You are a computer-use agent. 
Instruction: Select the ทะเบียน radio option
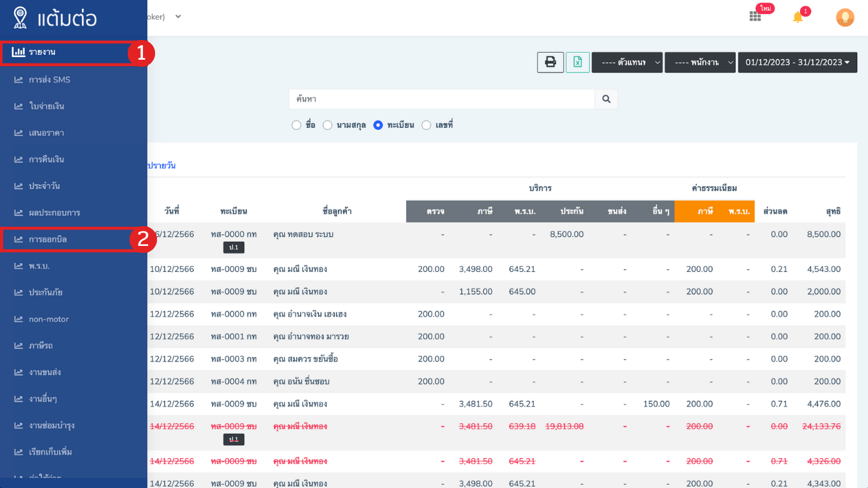(378, 125)
